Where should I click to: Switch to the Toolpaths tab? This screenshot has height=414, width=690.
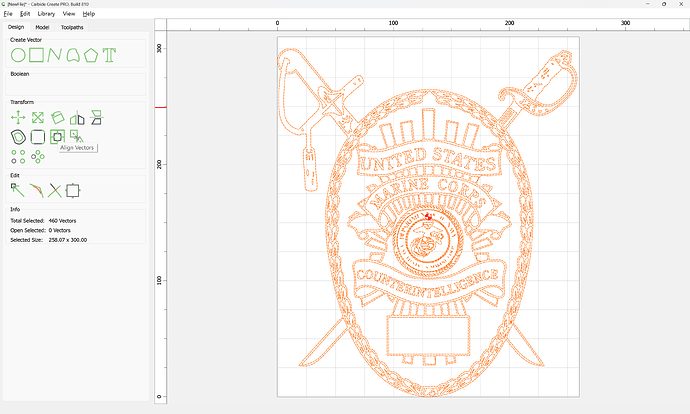point(72,27)
